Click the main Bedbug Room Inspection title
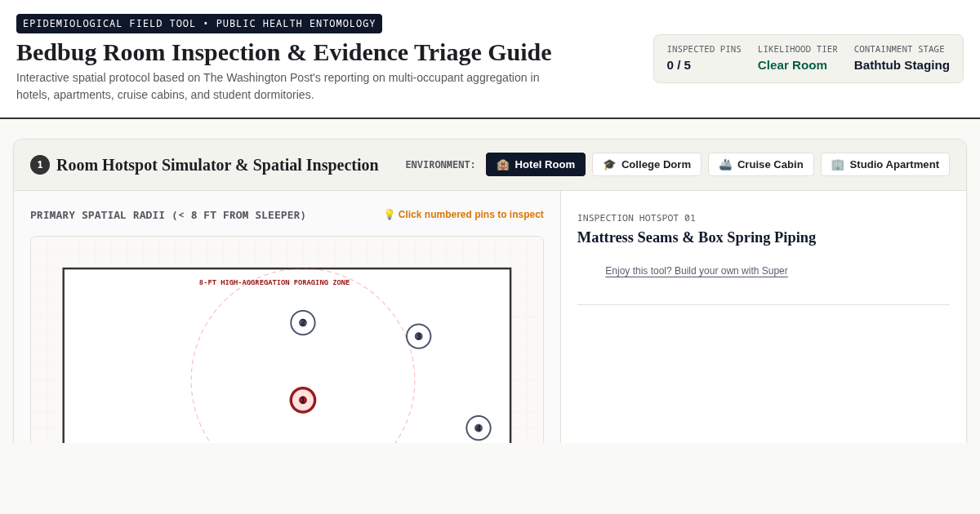Image resolution: width=980 pixels, height=514 pixels. [x=284, y=52]
